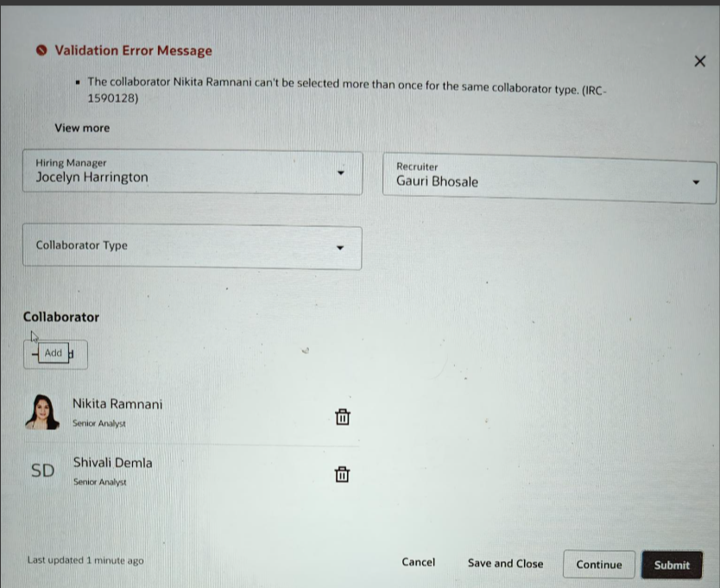Open the Recruiter dropdown showing Gauri Bhosale

pyautogui.click(x=697, y=181)
